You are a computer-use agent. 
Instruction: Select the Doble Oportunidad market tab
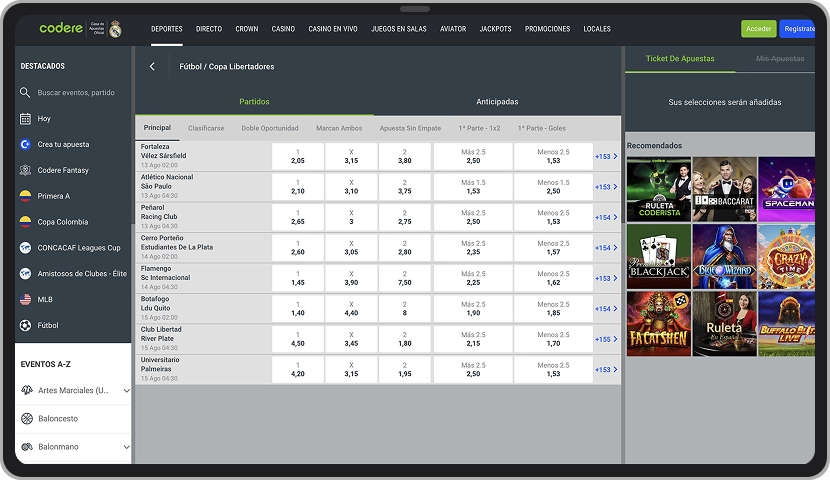tap(270, 128)
